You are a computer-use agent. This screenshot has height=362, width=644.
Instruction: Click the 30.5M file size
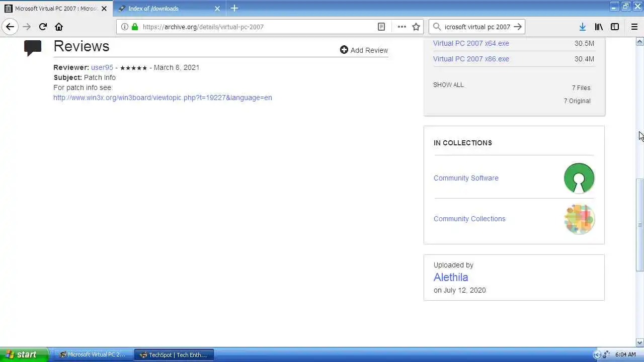coord(584,43)
